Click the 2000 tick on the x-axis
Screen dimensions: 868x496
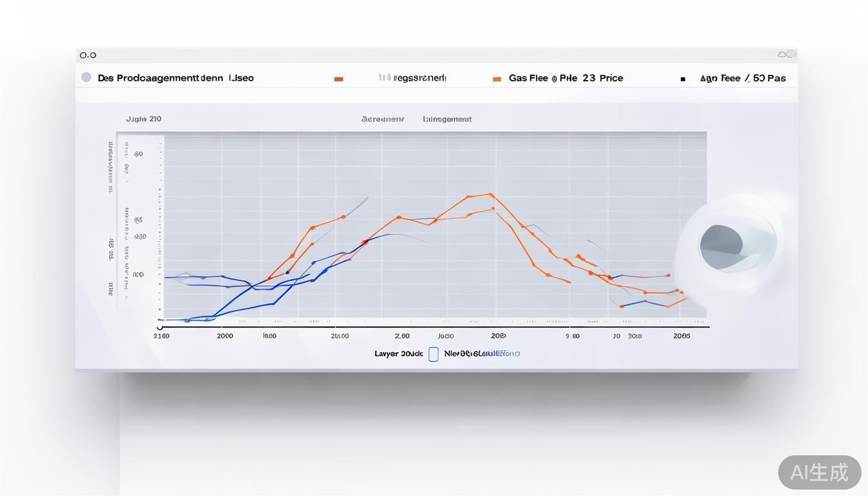[225, 336]
